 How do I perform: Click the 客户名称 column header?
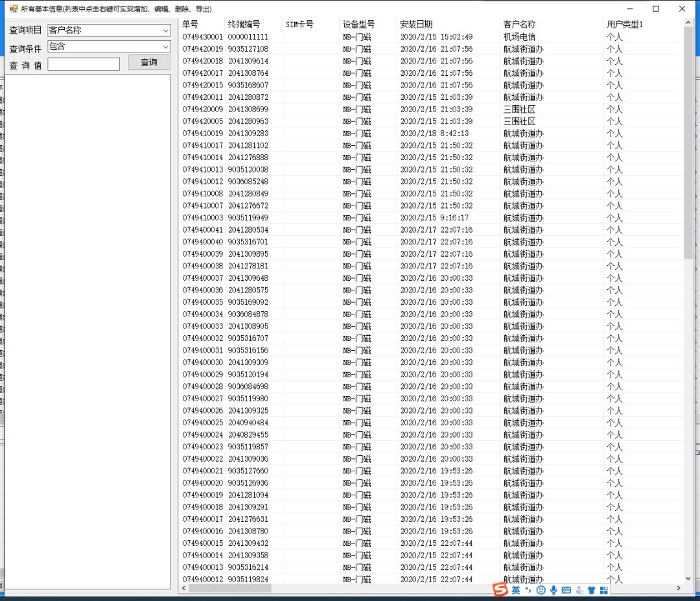(x=519, y=25)
